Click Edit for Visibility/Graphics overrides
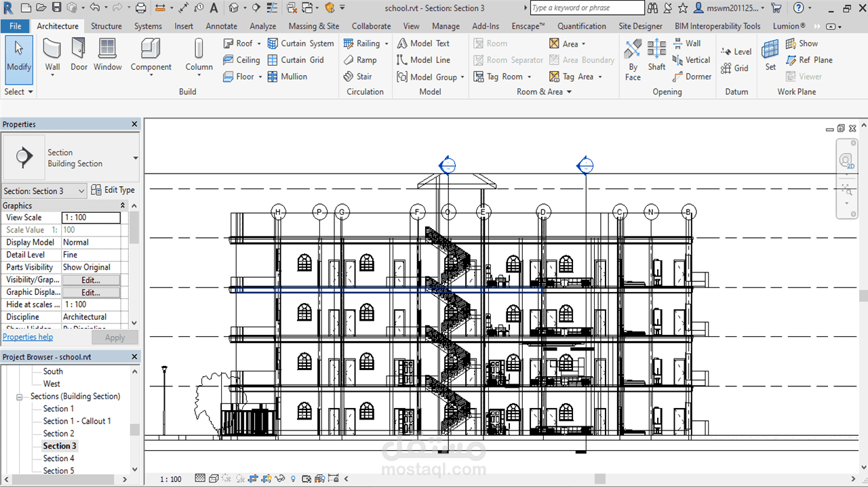The image size is (868, 488). pyautogui.click(x=91, y=280)
